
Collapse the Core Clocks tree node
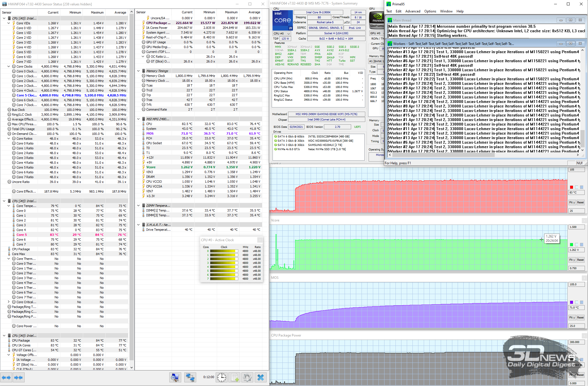9,66
